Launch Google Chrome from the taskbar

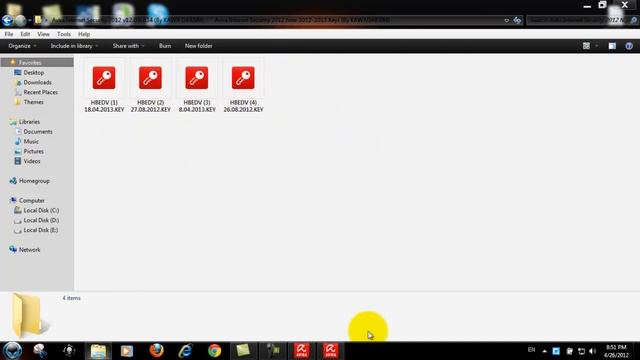click(214, 351)
